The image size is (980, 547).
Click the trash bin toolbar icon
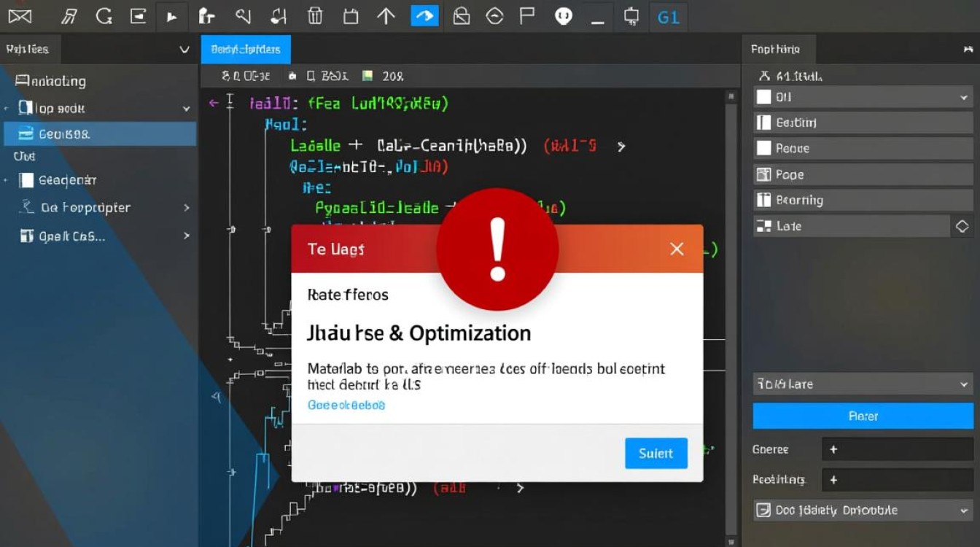(315, 15)
